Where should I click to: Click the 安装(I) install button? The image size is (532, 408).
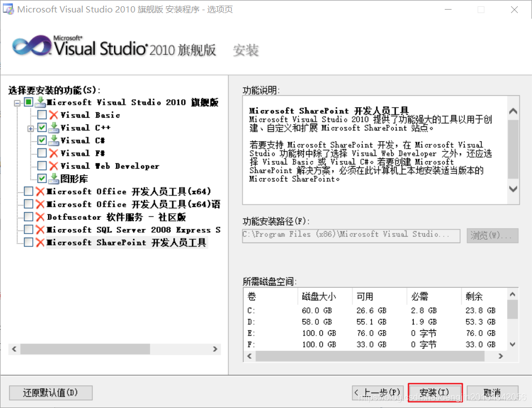pos(435,393)
